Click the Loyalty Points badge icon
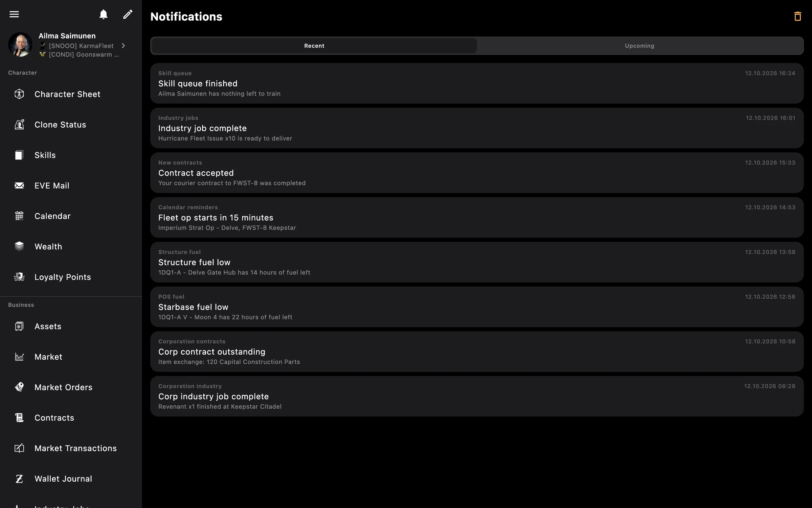The width and height of the screenshot is (812, 508). pyautogui.click(x=19, y=277)
